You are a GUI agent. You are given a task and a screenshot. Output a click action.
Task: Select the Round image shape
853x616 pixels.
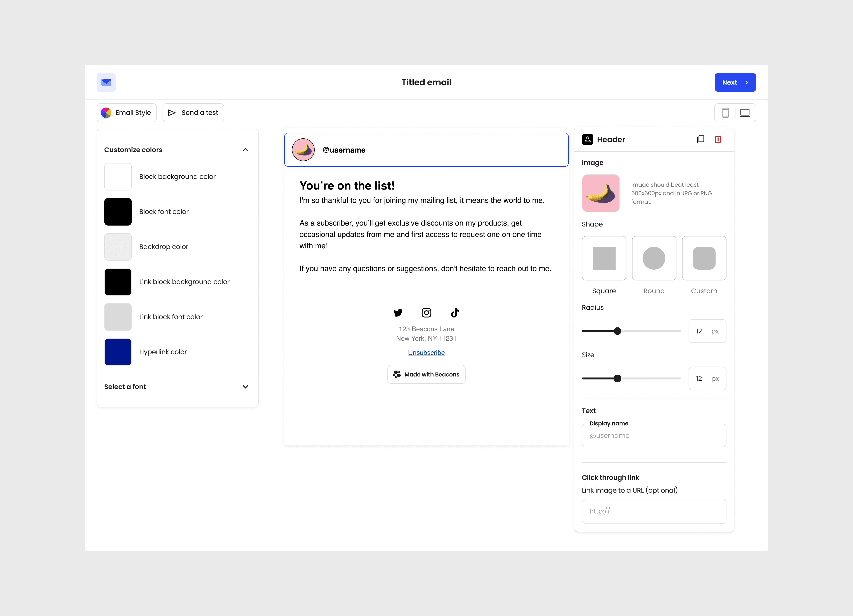coord(654,258)
